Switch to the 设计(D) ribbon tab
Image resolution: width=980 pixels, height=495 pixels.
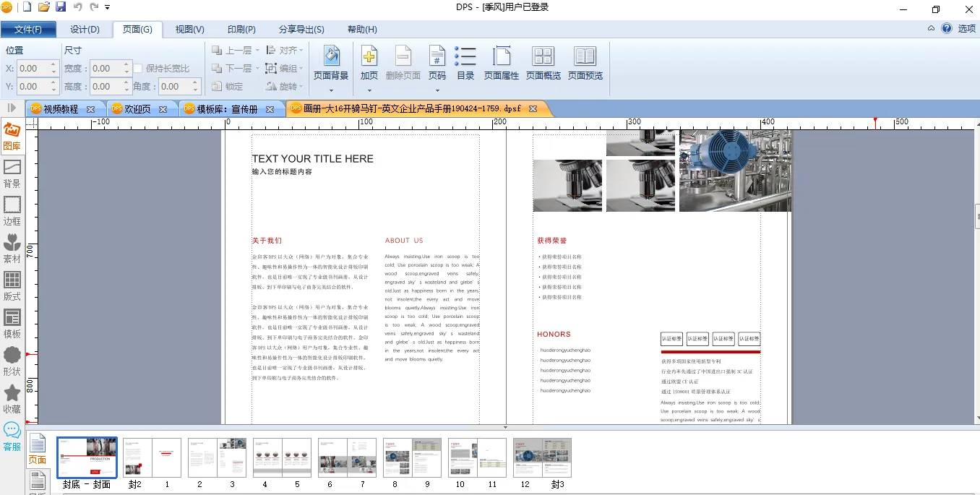[x=85, y=30]
